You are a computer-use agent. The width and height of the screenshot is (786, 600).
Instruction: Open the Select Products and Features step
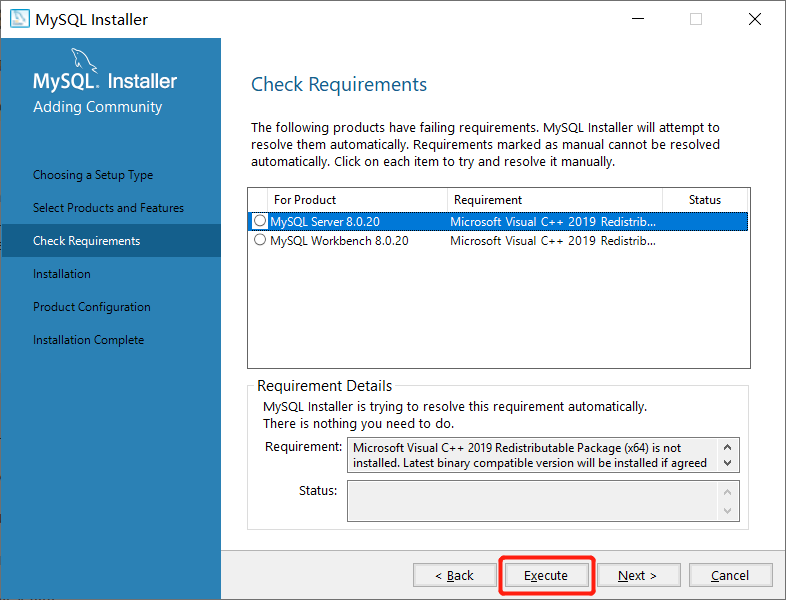coord(108,208)
